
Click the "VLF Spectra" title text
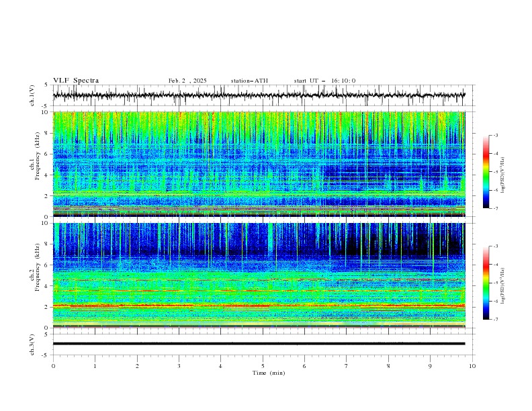[76, 81]
